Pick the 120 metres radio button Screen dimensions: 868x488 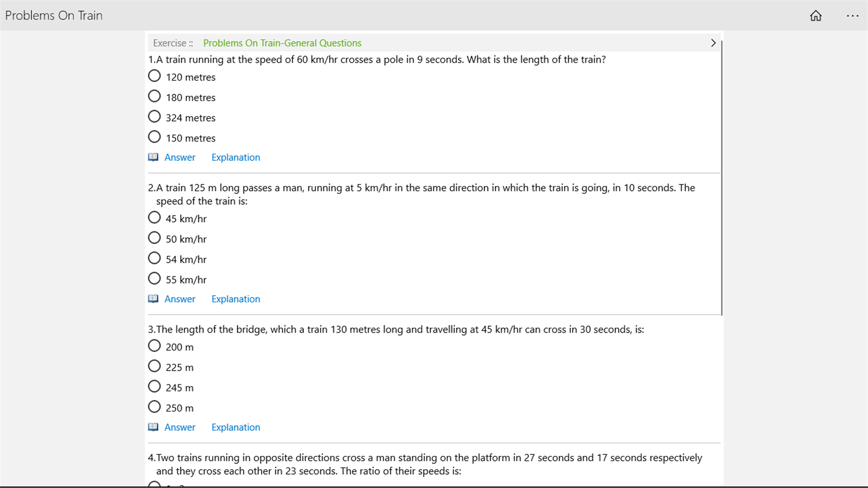pyautogui.click(x=154, y=76)
